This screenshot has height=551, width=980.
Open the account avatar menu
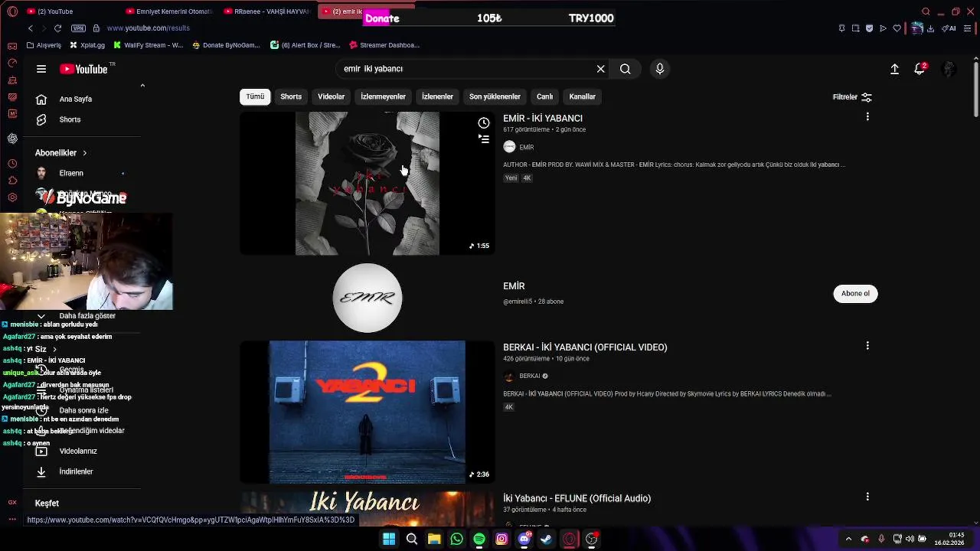949,69
